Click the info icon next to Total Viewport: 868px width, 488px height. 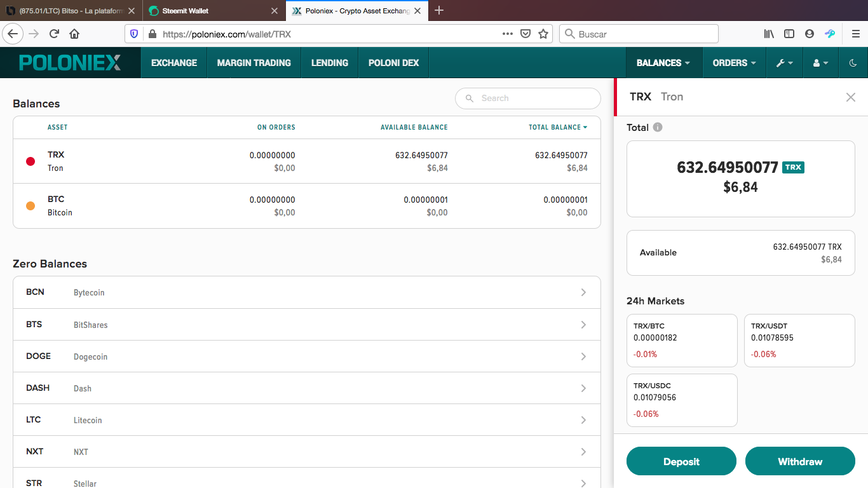(658, 127)
